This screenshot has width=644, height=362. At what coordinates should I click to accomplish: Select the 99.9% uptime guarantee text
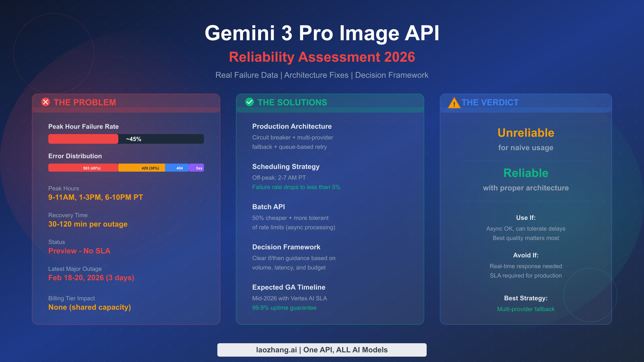pyautogui.click(x=284, y=308)
